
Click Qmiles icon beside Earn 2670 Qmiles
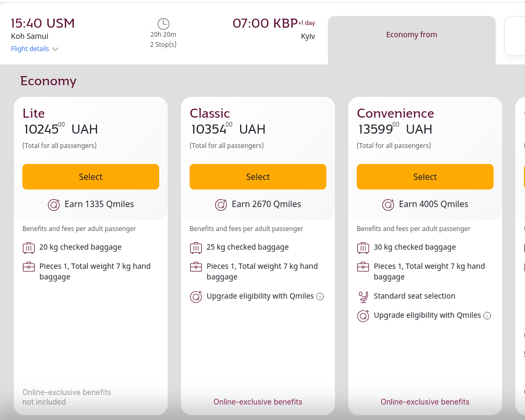tap(222, 204)
